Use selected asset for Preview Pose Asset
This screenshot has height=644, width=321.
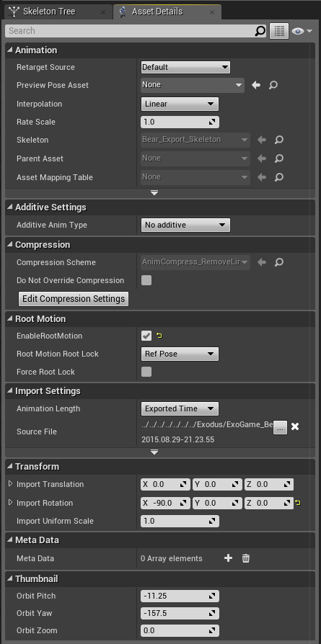point(256,85)
